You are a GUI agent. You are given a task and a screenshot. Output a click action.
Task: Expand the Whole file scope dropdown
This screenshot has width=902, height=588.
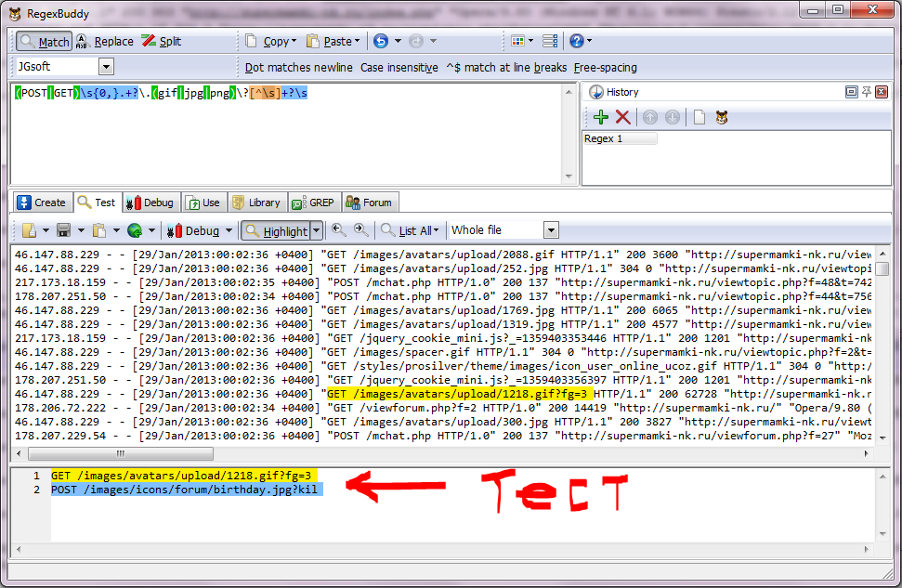(x=551, y=230)
